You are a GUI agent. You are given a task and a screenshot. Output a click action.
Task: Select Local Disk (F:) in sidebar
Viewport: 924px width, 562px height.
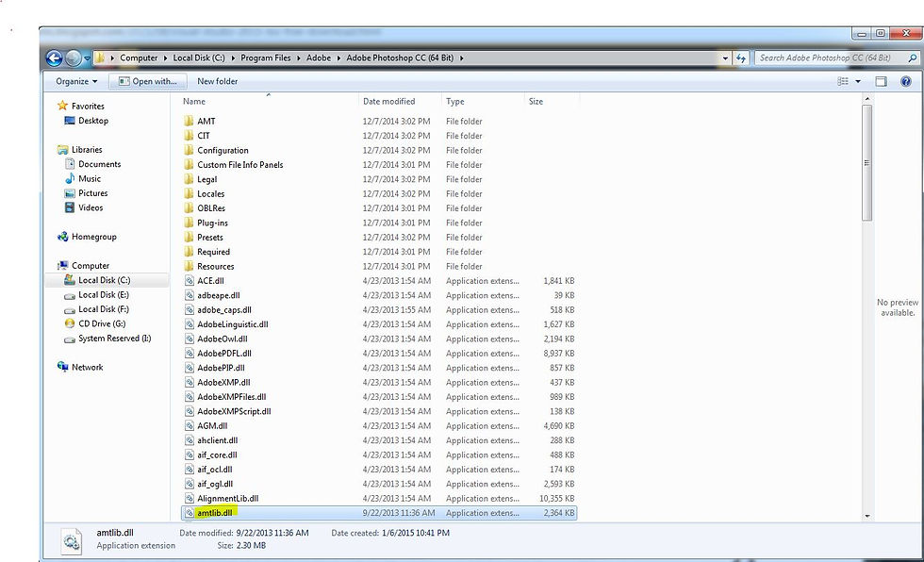[x=103, y=309]
